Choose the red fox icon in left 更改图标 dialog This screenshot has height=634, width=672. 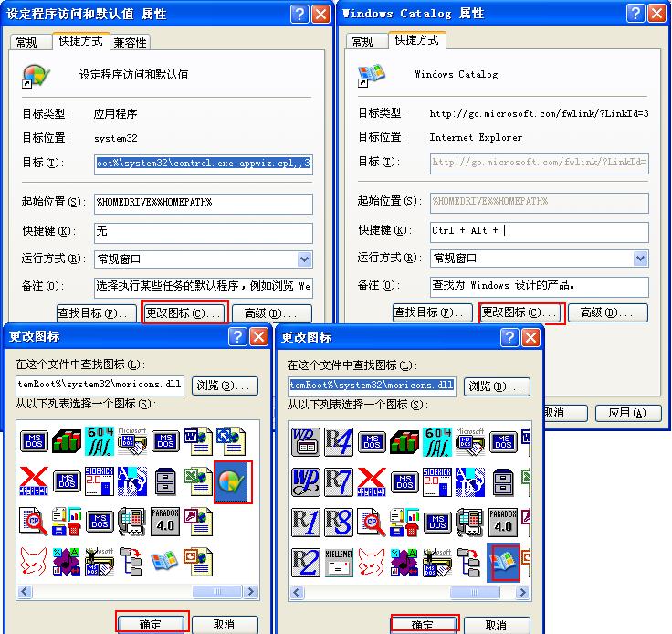[x=34, y=562]
